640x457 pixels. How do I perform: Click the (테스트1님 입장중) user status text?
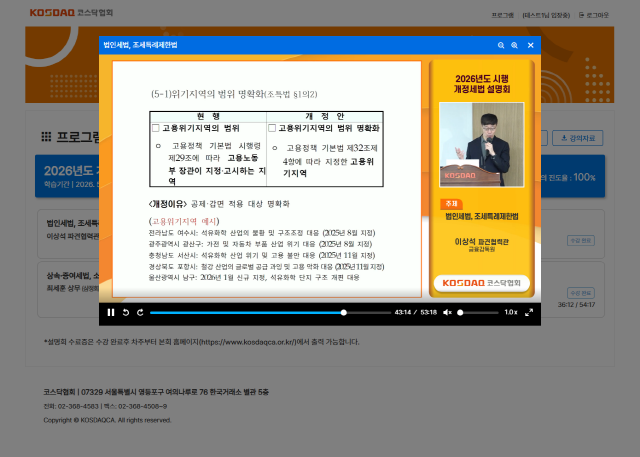(x=546, y=15)
